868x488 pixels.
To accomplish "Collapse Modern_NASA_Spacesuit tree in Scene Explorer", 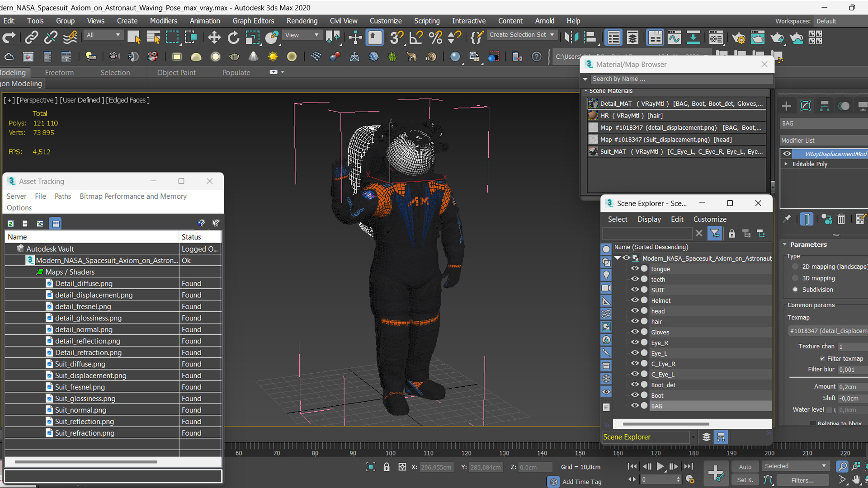I will pyautogui.click(x=618, y=258).
